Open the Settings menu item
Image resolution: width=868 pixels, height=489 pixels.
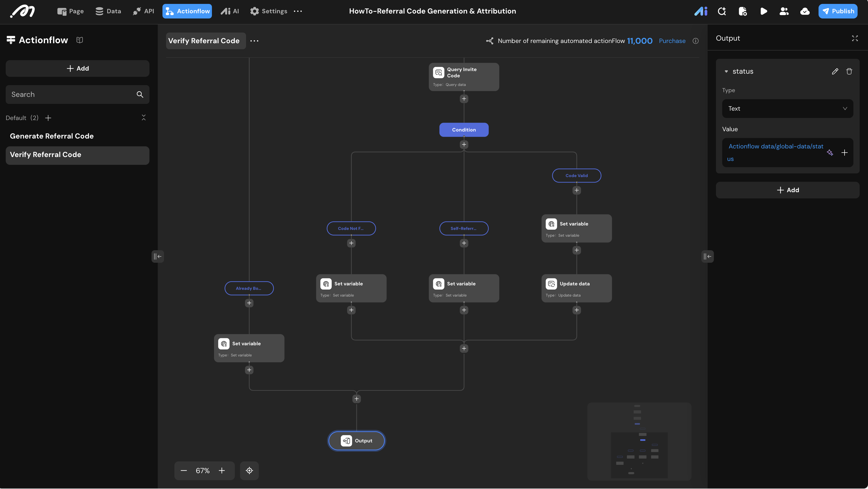[x=269, y=11]
